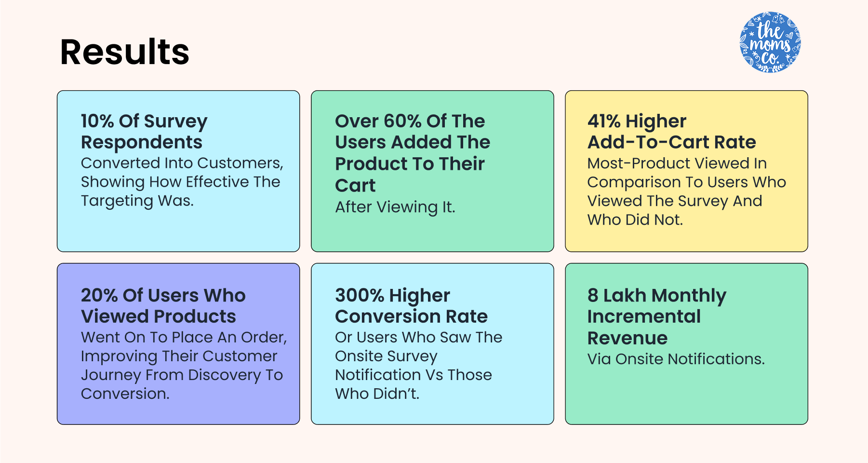868x463 pixels.
Task: Select "8 Lakh Monthly Incremental Revenue" heading
Action: pyautogui.click(x=656, y=316)
